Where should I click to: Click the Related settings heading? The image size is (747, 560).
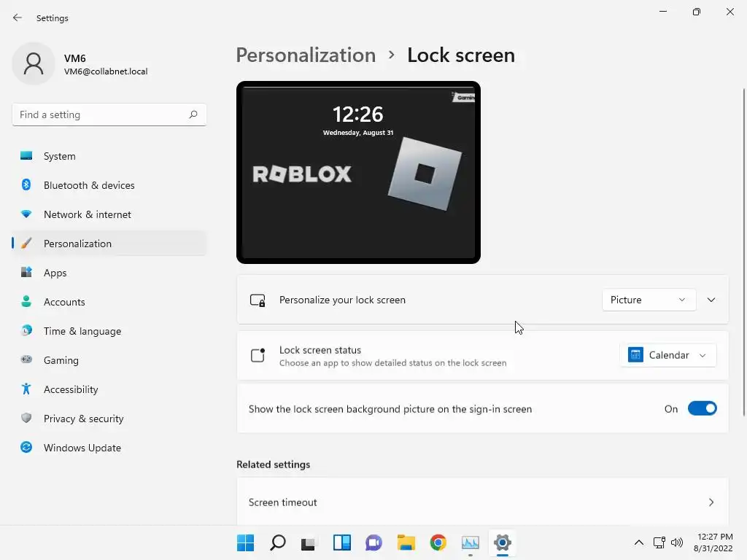[x=274, y=464]
